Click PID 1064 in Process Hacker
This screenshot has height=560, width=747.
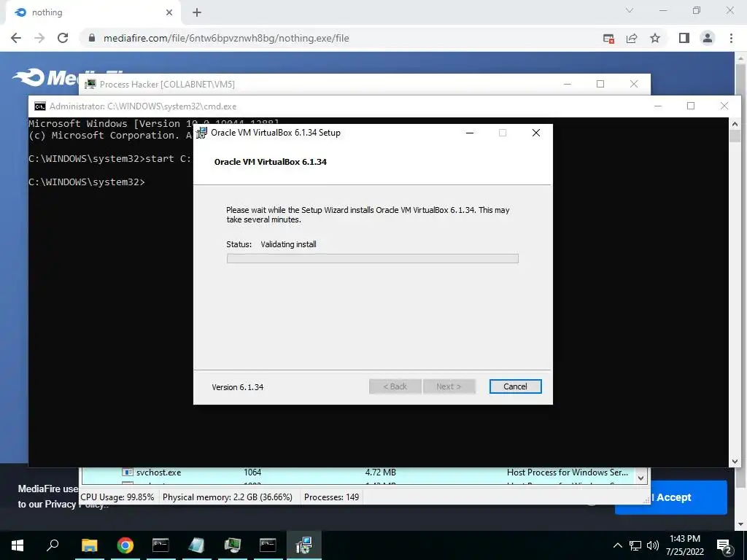pyautogui.click(x=252, y=472)
